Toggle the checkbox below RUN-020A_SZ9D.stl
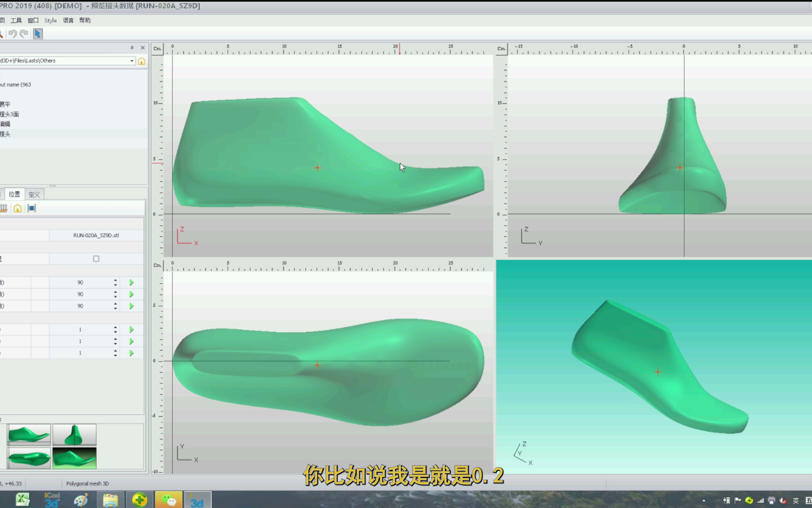 [96, 259]
